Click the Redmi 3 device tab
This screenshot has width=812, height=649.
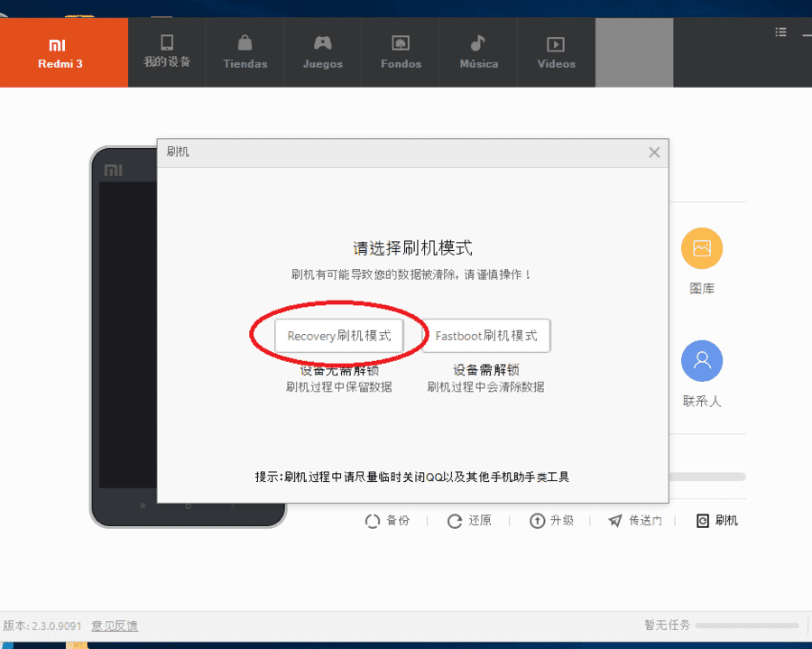tap(64, 53)
